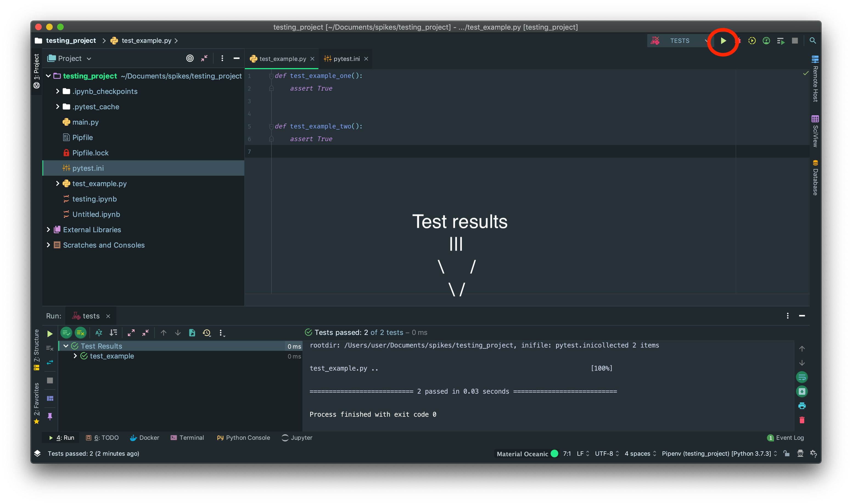
Task: Open the test history icon in Run panel
Action: [x=206, y=333]
